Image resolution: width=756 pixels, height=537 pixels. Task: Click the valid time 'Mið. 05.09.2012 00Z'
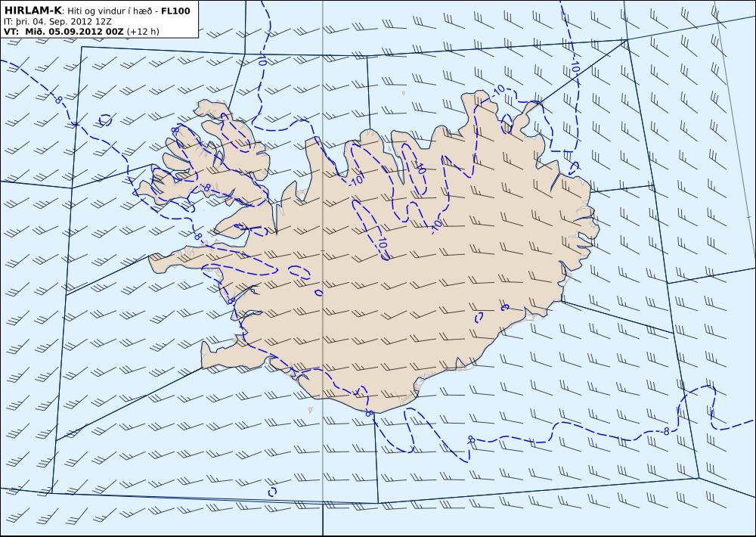point(74,31)
